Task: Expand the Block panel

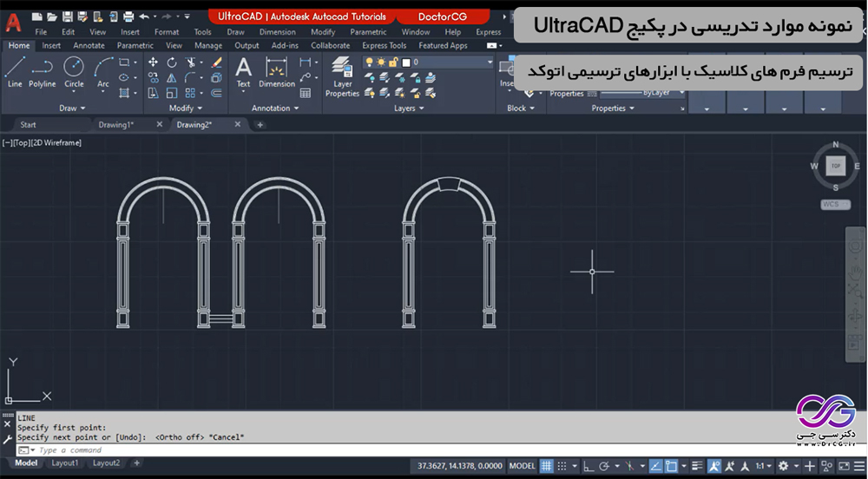Action: (x=521, y=108)
